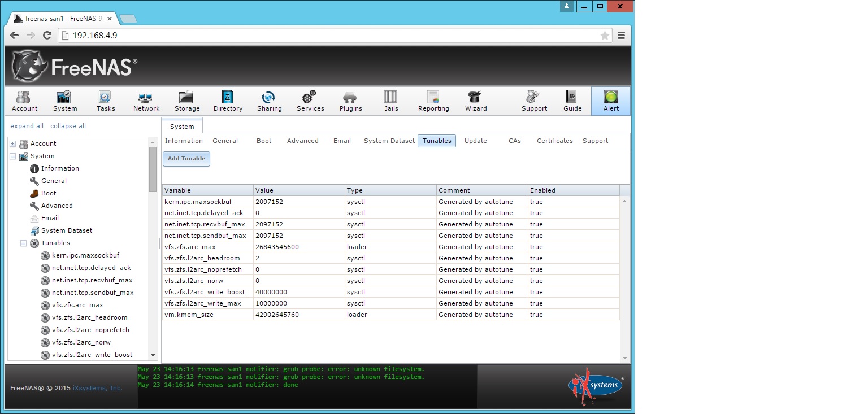This screenshot has height=414, width=868.
Task: Check the green Alert indicator
Action: [611, 101]
